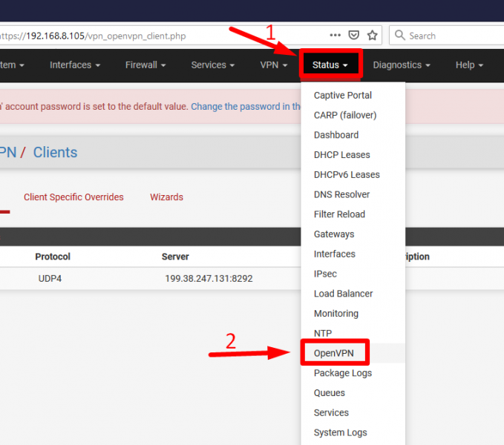Open the Wizards tab
504x445 pixels.
pos(166,197)
